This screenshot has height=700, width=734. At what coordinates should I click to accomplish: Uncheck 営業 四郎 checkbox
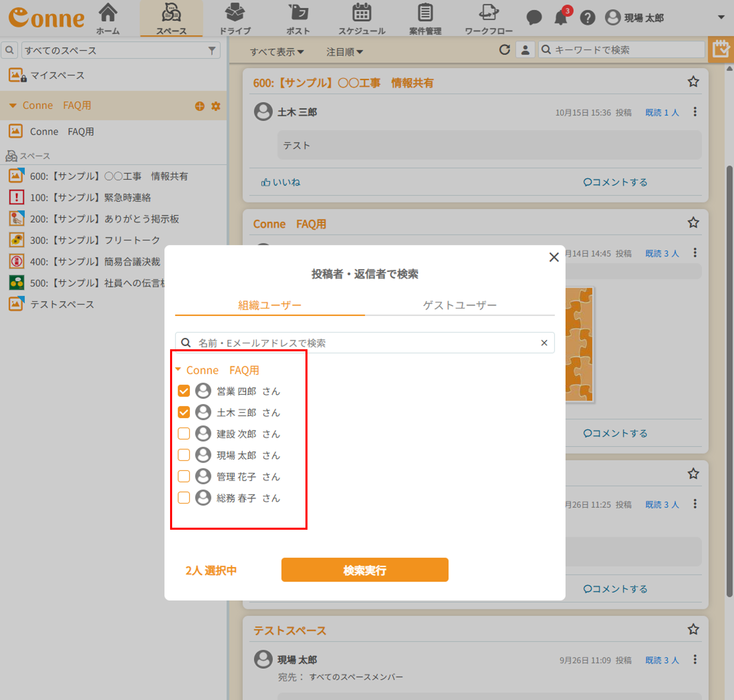tap(184, 391)
